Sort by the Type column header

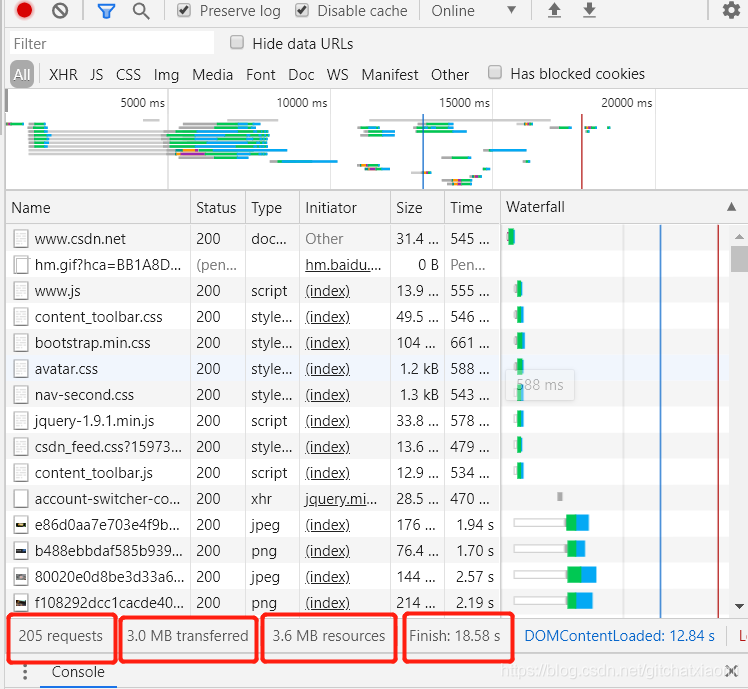(272, 208)
